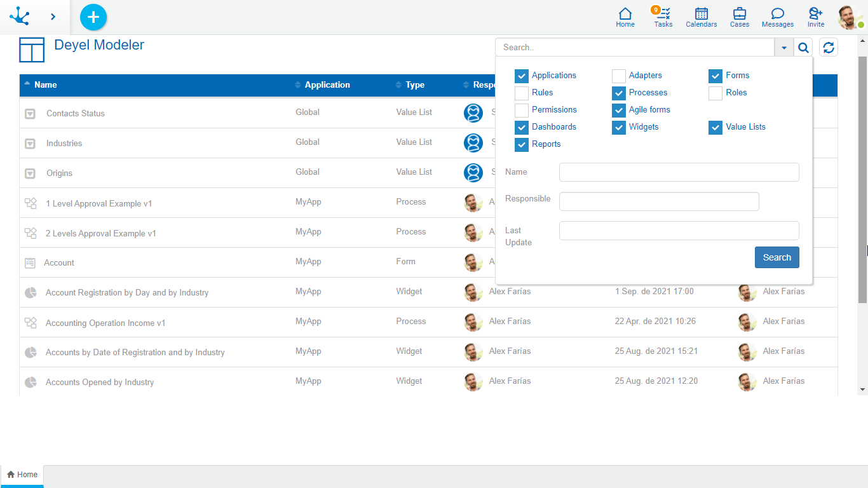Screen dimensions: 868x488
Task: Uncheck the Processes checkbox
Action: click(619, 93)
